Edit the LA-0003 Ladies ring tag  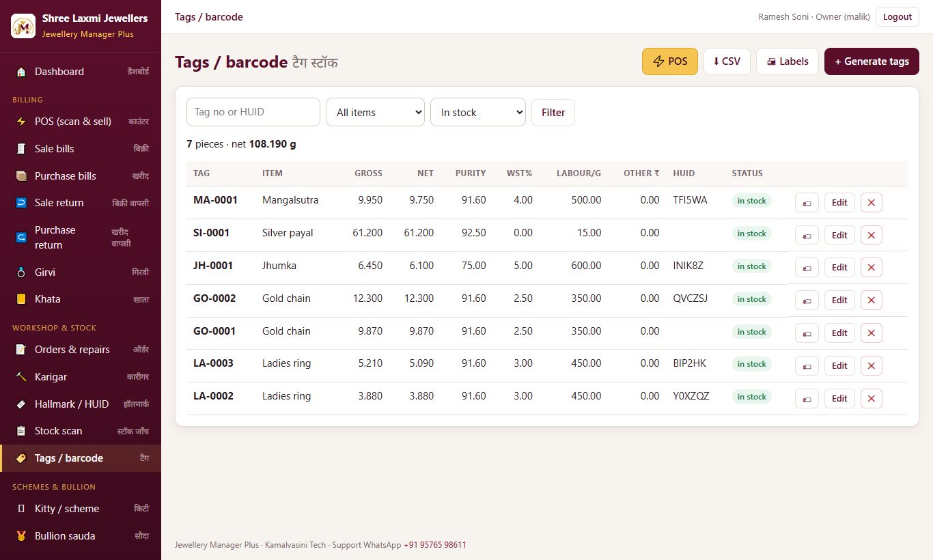click(x=839, y=366)
